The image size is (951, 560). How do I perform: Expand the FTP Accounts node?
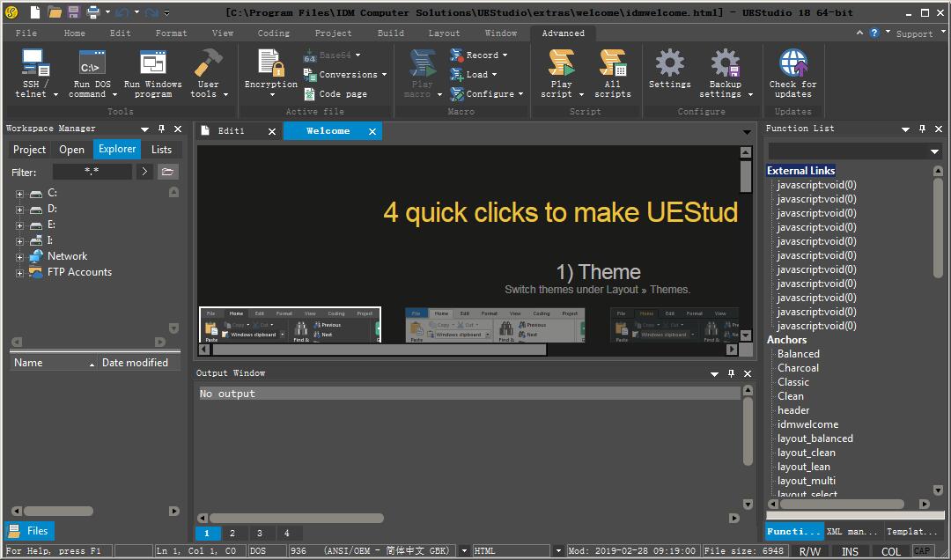coord(20,273)
